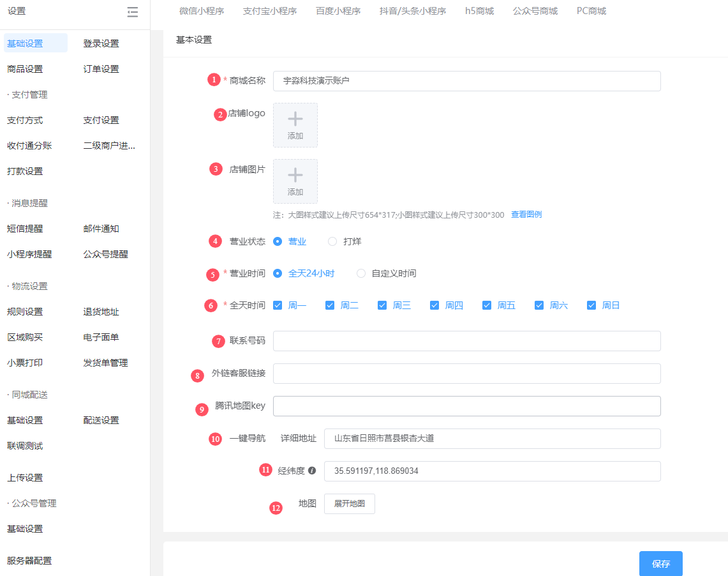Open 订单设置 in sidebar

101,69
